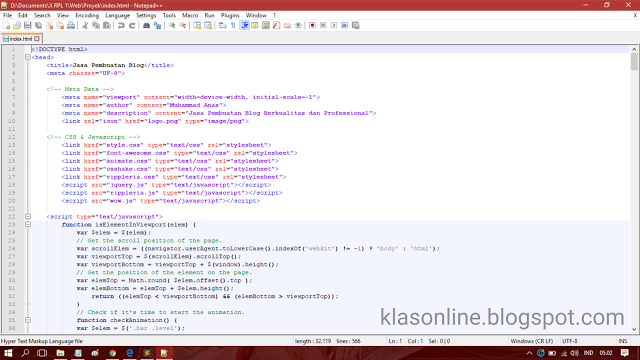Print the file using the printer icon
The height and width of the screenshot is (360, 640).
(x=71, y=25)
